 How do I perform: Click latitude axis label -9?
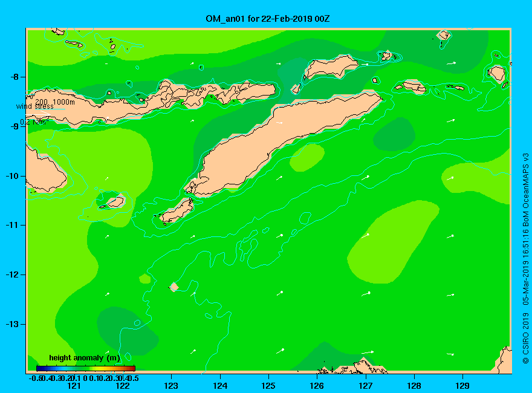(x=15, y=126)
